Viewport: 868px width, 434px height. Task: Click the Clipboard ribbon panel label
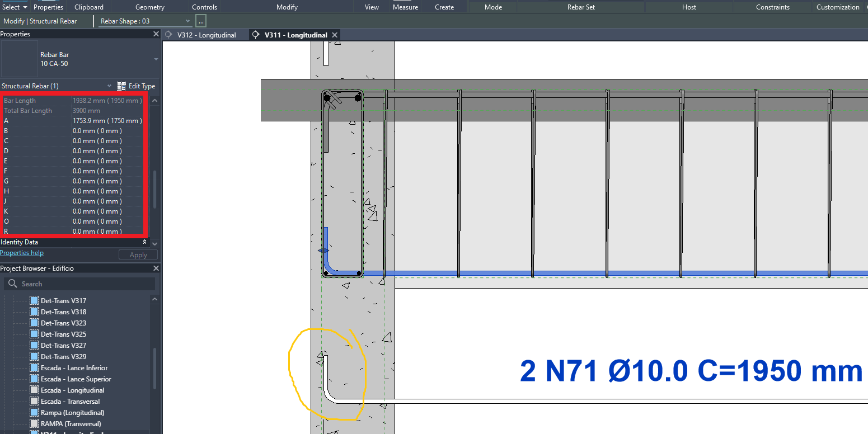88,7
